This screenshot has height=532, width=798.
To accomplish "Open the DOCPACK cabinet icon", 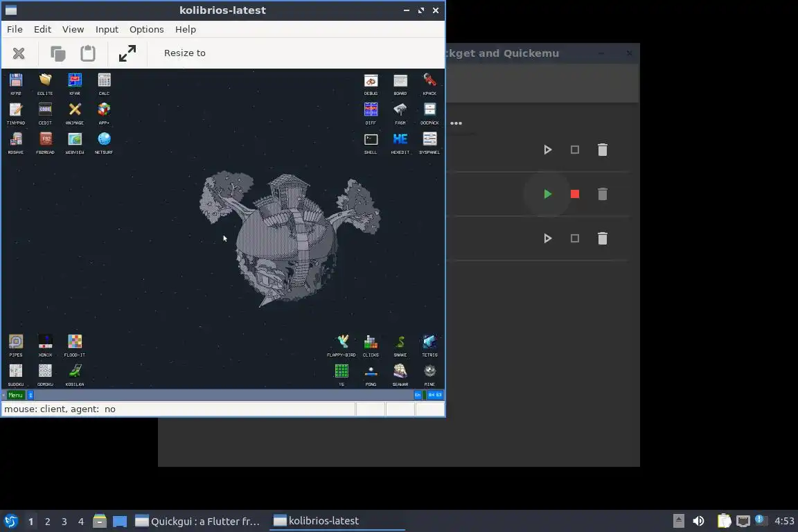I will pyautogui.click(x=430, y=111).
